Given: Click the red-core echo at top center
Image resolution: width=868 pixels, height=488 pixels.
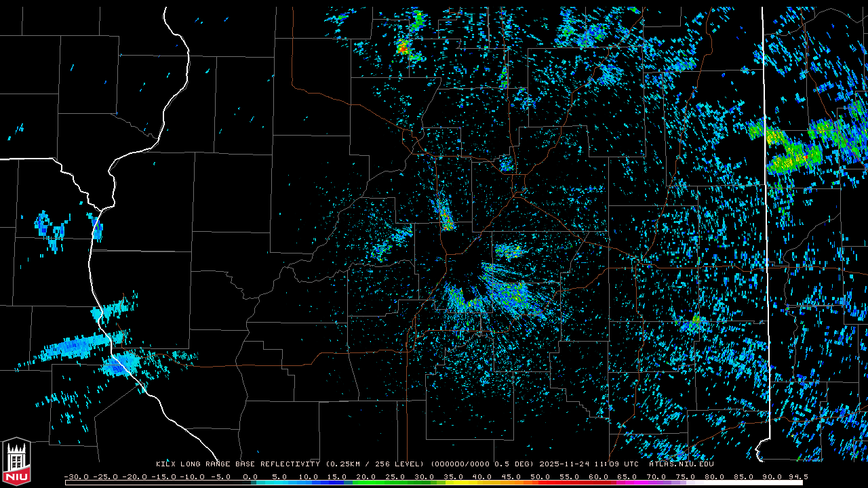Looking at the screenshot, I should (x=403, y=47).
